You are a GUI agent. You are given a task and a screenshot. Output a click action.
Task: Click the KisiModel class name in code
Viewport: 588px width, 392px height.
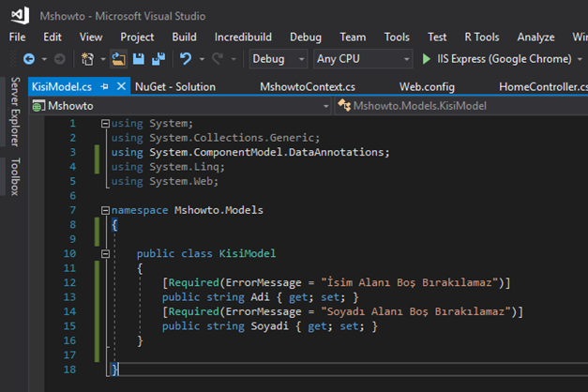248,253
